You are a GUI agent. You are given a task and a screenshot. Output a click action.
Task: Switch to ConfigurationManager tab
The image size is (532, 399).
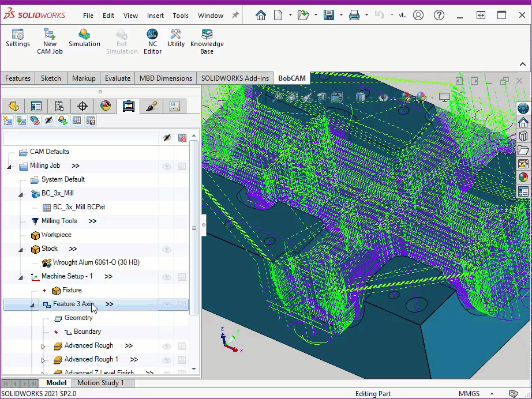click(59, 106)
